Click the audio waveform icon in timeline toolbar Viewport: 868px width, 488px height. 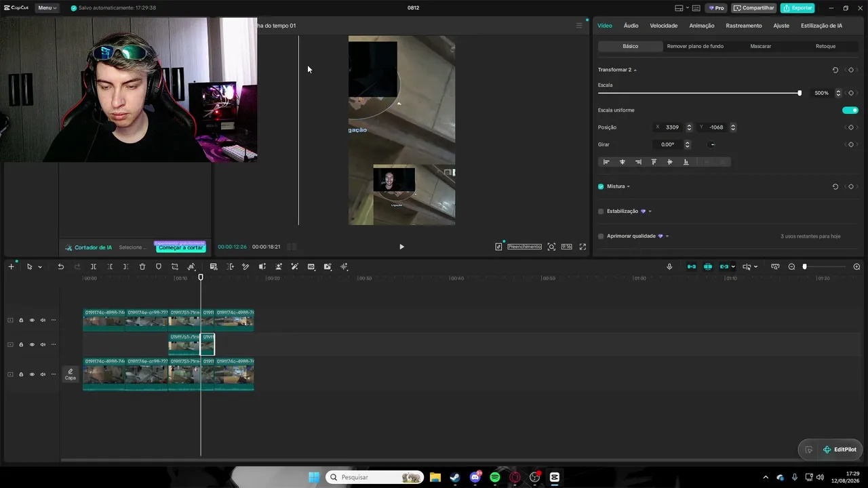tap(344, 266)
